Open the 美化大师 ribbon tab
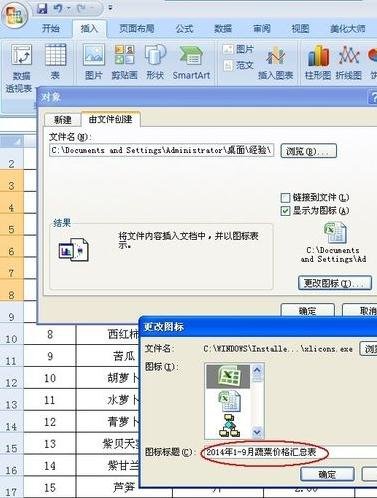This screenshot has width=377, height=498. pyautogui.click(x=347, y=29)
